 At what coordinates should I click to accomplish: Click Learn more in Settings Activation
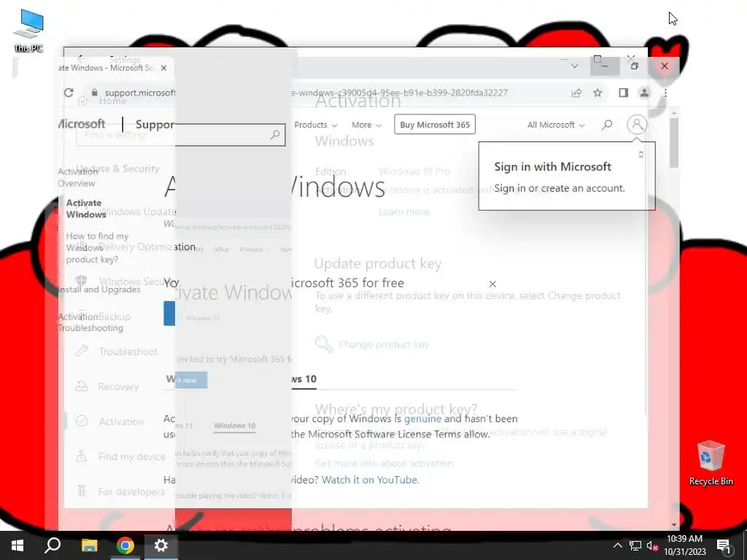404,212
